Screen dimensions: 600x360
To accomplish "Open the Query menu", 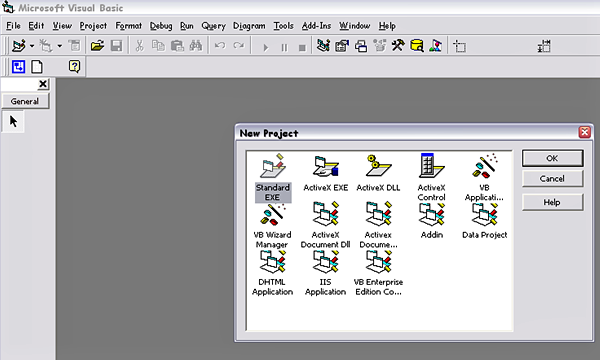I will [x=214, y=26].
